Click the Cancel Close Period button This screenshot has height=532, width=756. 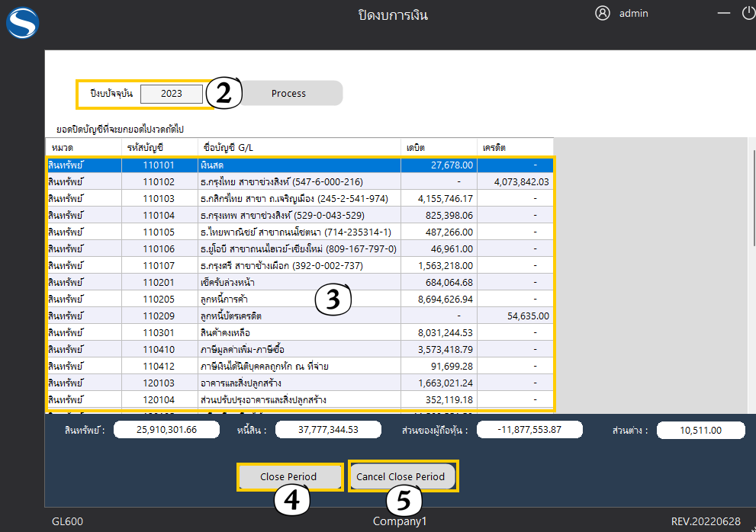(401, 476)
